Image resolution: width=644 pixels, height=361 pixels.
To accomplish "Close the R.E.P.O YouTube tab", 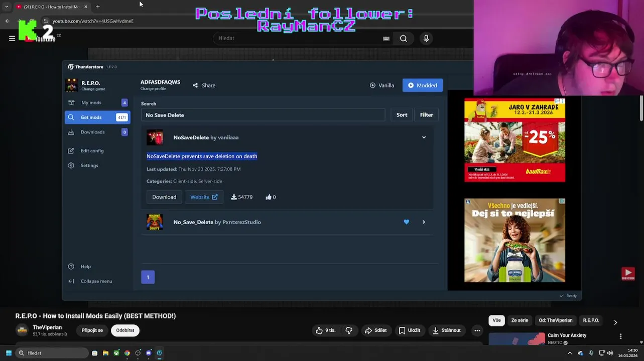I will click(x=85, y=7).
